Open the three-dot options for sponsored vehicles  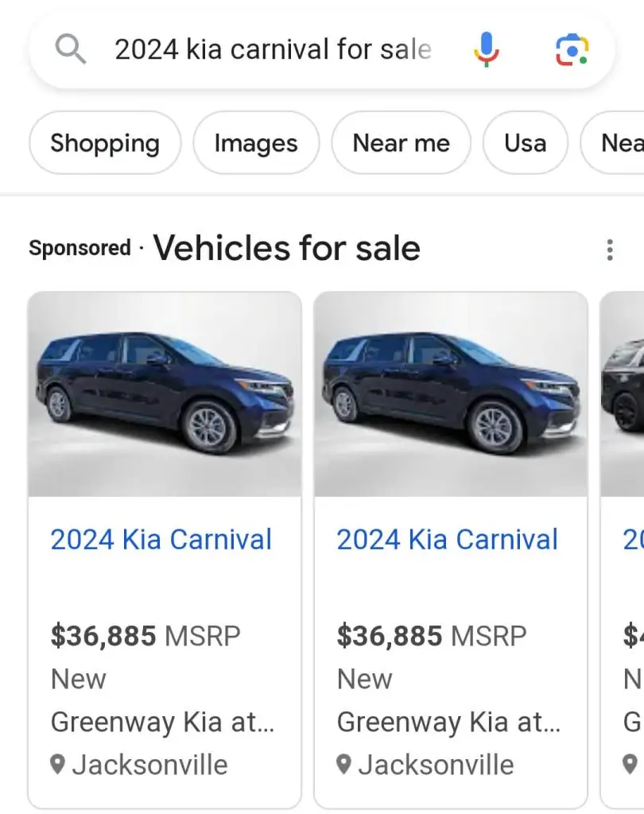pyautogui.click(x=610, y=250)
